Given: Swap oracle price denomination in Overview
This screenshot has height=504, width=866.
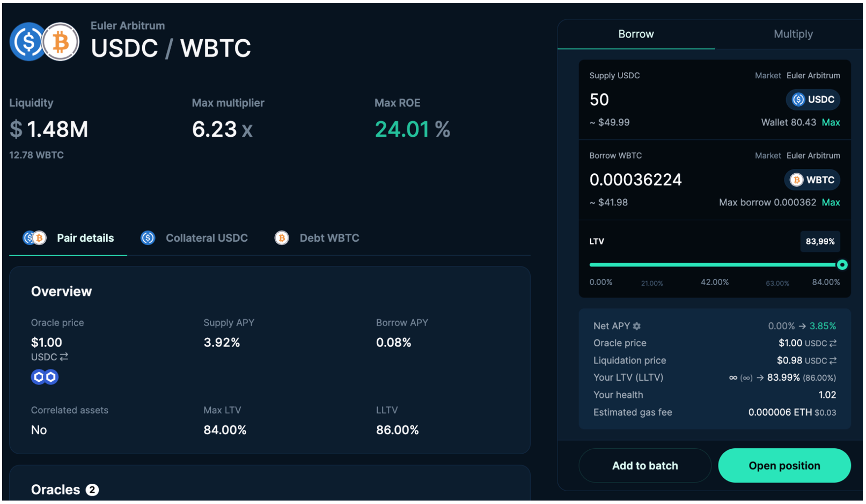Looking at the screenshot, I should pos(64,357).
